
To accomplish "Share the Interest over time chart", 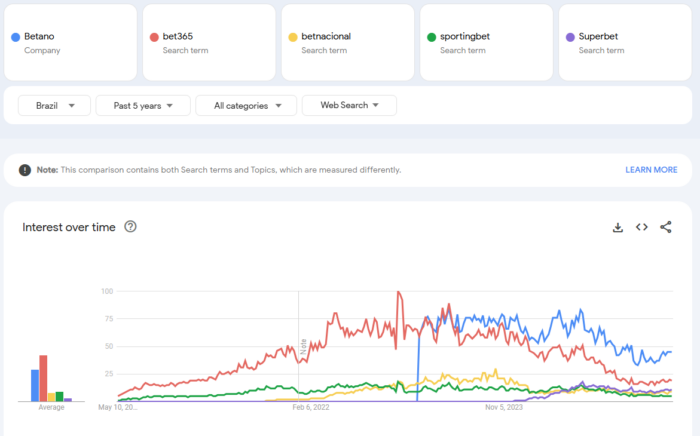I will (666, 227).
